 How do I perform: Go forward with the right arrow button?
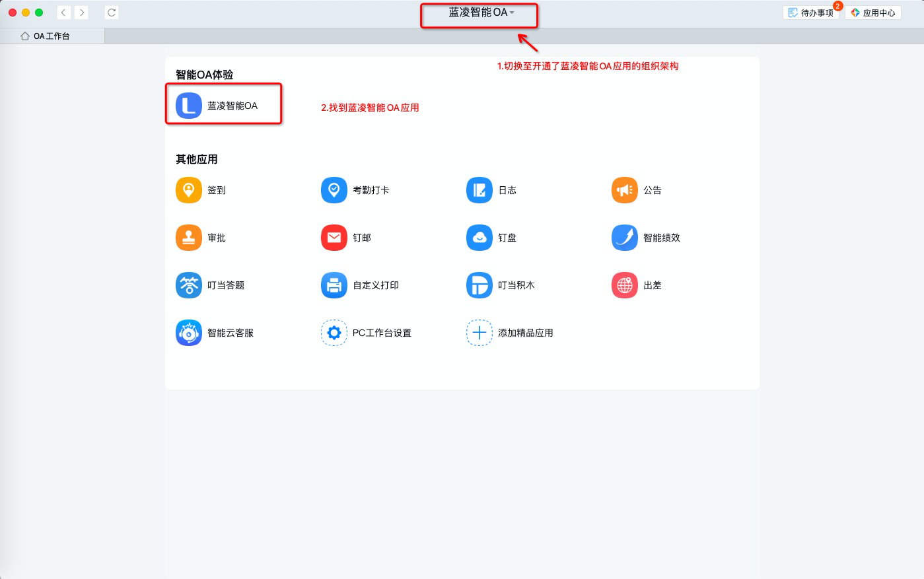82,13
